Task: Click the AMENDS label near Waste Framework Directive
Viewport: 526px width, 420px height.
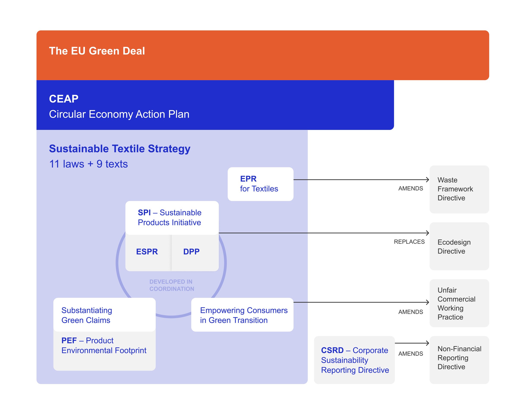Action: [411, 188]
